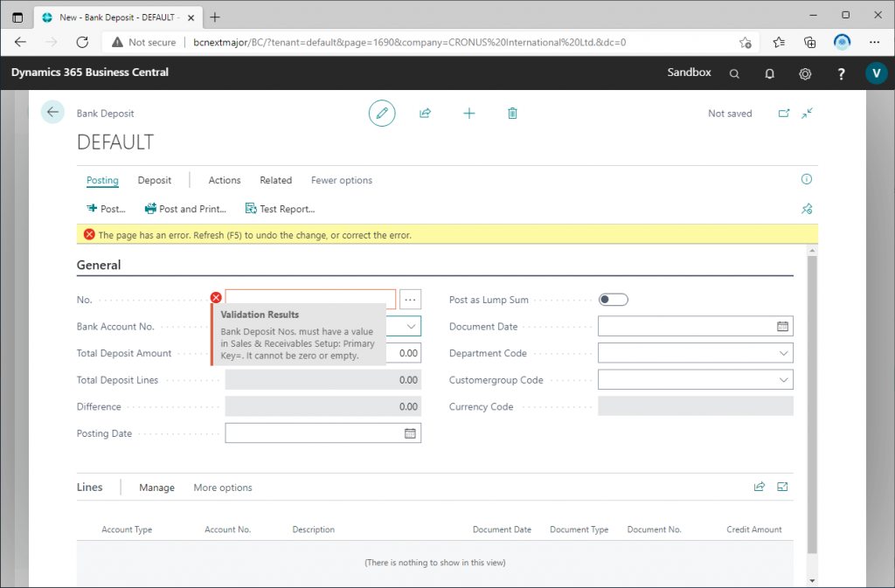Show the FactBox information icon
Image resolution: width=895 pixels, height=588 pixels.
coord(807,179)
